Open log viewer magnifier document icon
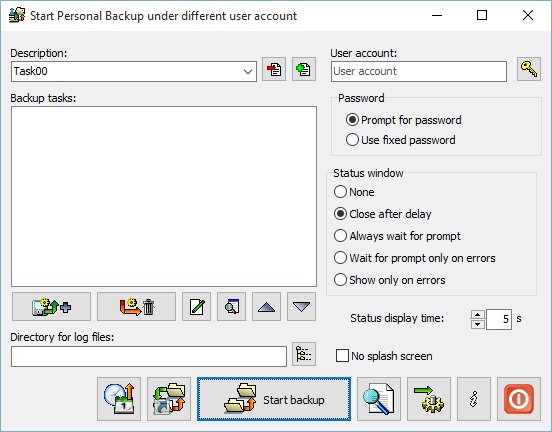552x432 pixels. pyautogui.click(x=379, y=399)
